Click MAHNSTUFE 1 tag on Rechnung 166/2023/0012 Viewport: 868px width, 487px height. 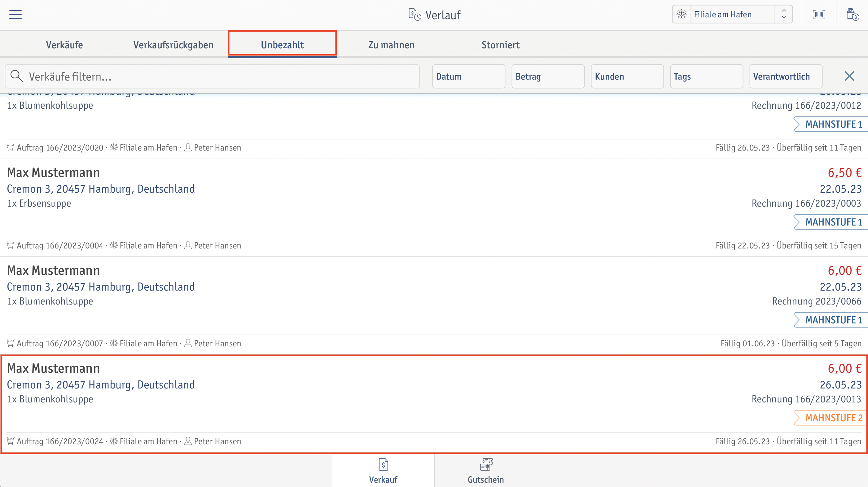coord(831,124)
